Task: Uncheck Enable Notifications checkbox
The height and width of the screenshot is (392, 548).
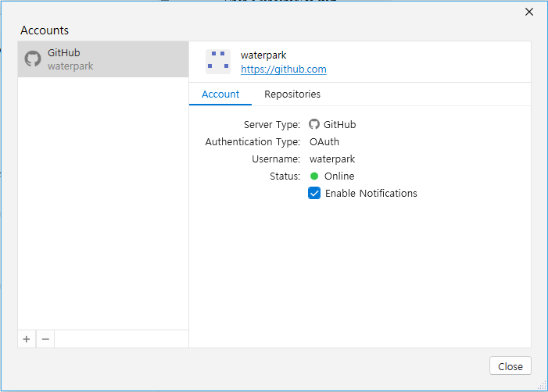Action: (314, 193)
